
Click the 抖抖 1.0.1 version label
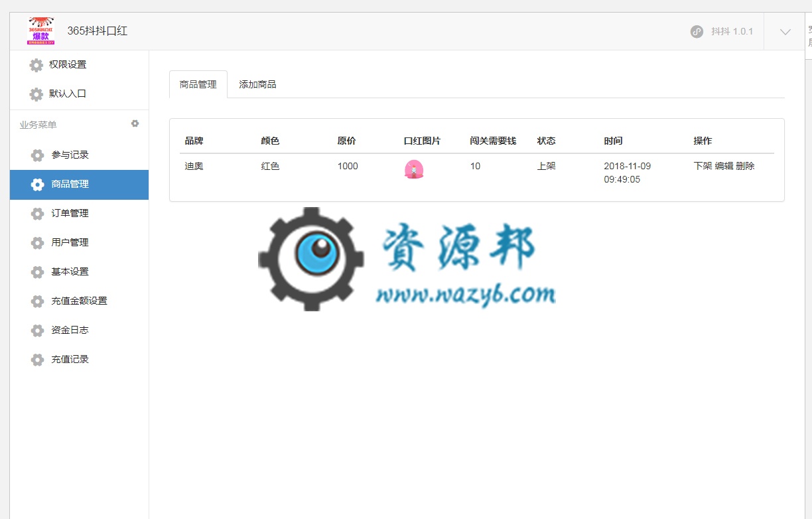click(732, 31)
